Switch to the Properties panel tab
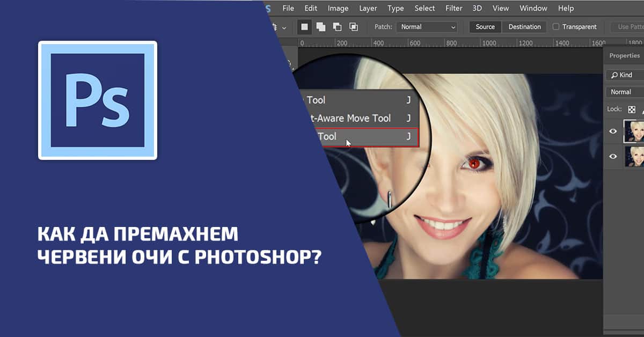644x337 pixels. point(624,55)
